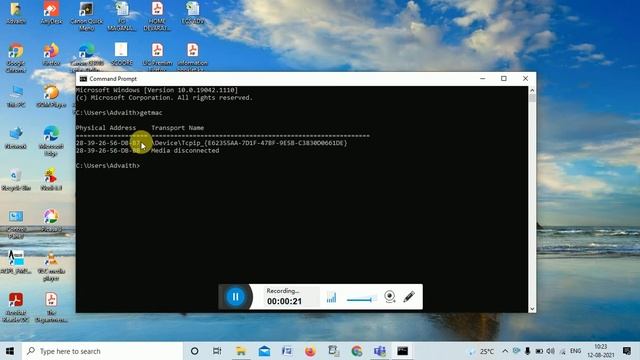640x360 pixels.
Task: Click the Device\Tcpip transport name line
Action: 249,143
